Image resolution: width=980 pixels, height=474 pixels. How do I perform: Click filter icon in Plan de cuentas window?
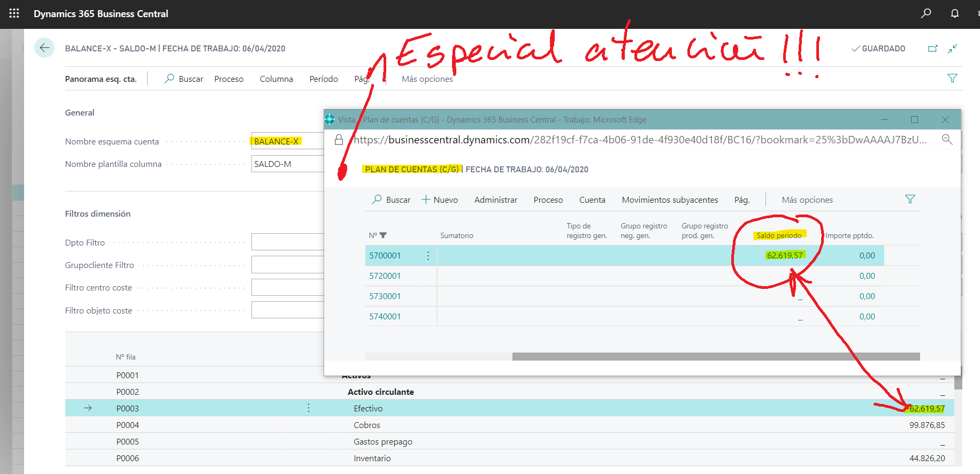tap(910, 199)
